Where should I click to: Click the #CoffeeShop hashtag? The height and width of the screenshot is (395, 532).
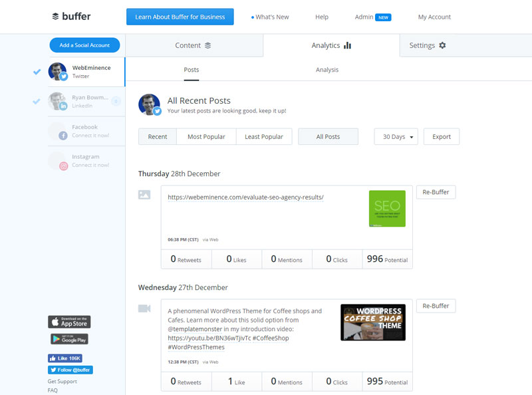coord(271,338)
